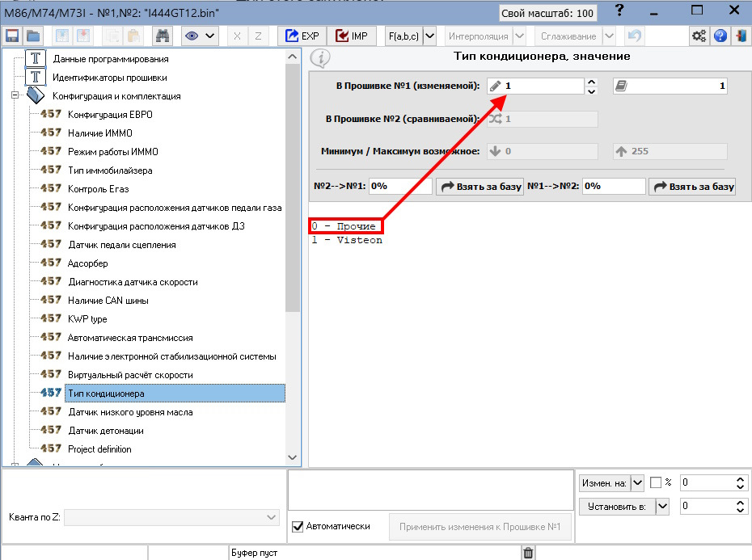
Task: Click the №2-->№1 Взять за базу button
Action: (480, 187)
